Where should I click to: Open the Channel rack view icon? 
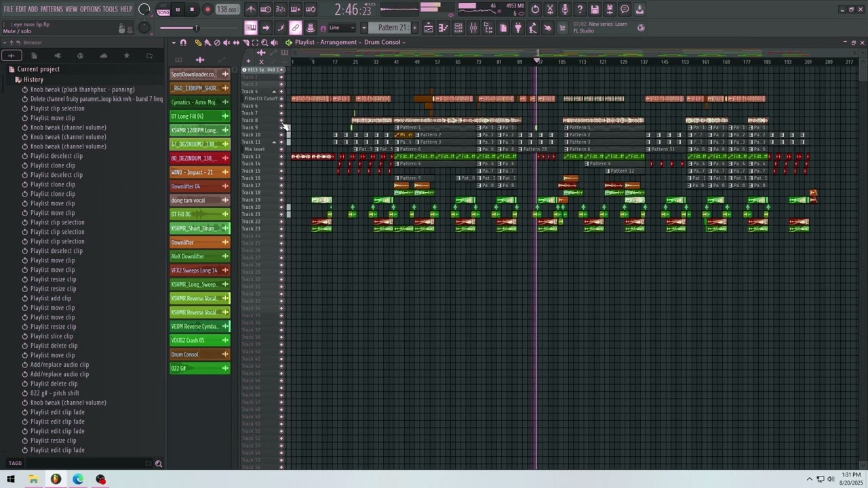point(458,28)
